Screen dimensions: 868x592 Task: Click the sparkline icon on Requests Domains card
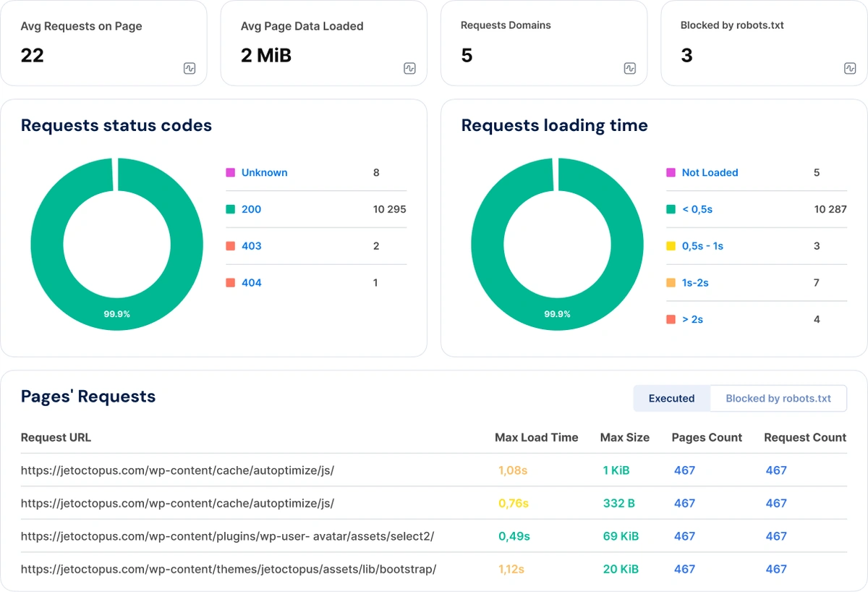(630, 68)
